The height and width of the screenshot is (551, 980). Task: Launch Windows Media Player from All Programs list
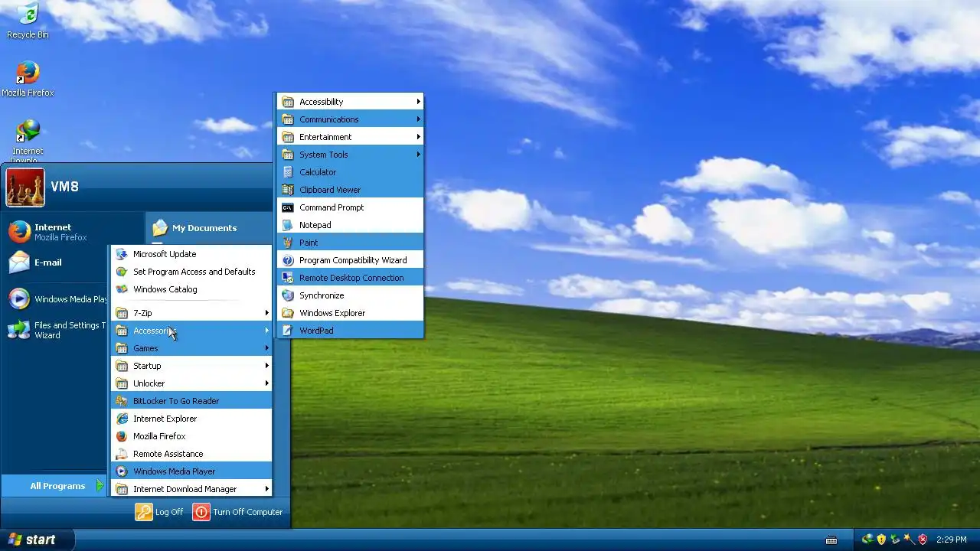tap(191, 471)
